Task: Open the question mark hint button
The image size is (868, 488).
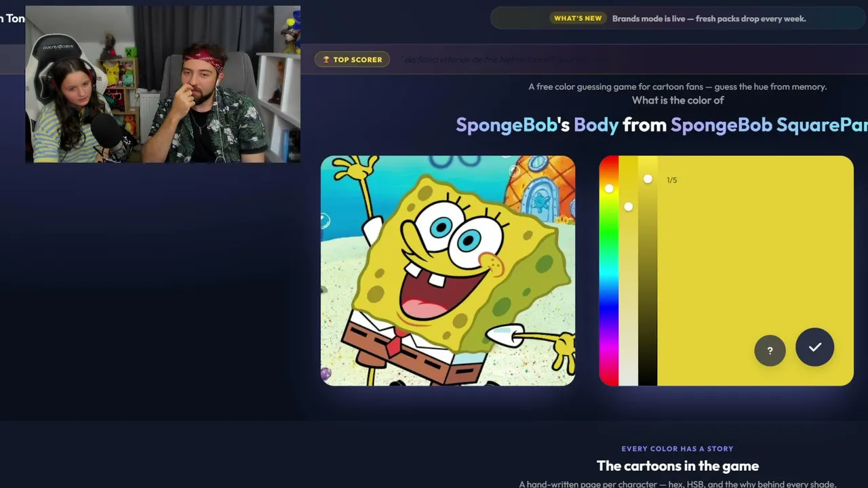Action: (770, 350)
